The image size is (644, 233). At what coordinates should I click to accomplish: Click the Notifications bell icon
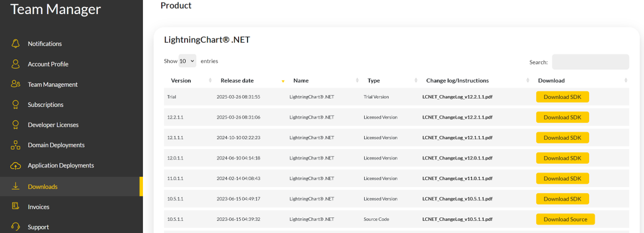(x=16, y=44)
